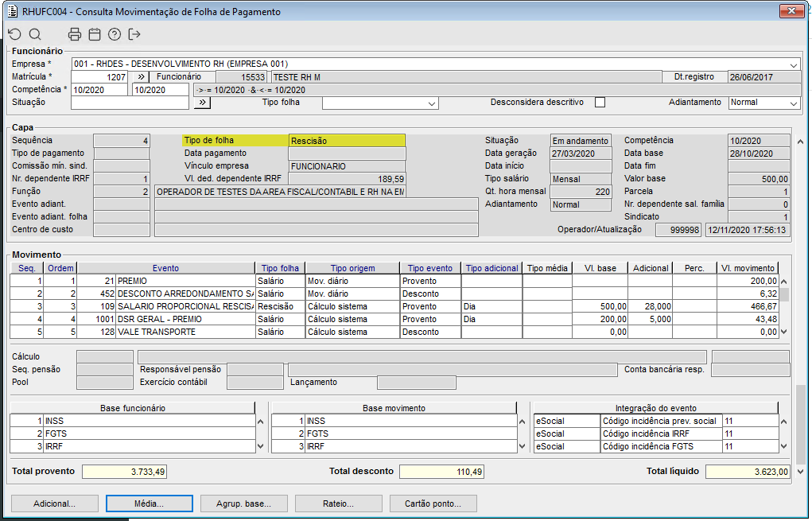Image resolution: width=812 pixels, height=521 pixels.
Task: Click the lookup arrows beside Matrícula
Action: (x=138, y=77)
